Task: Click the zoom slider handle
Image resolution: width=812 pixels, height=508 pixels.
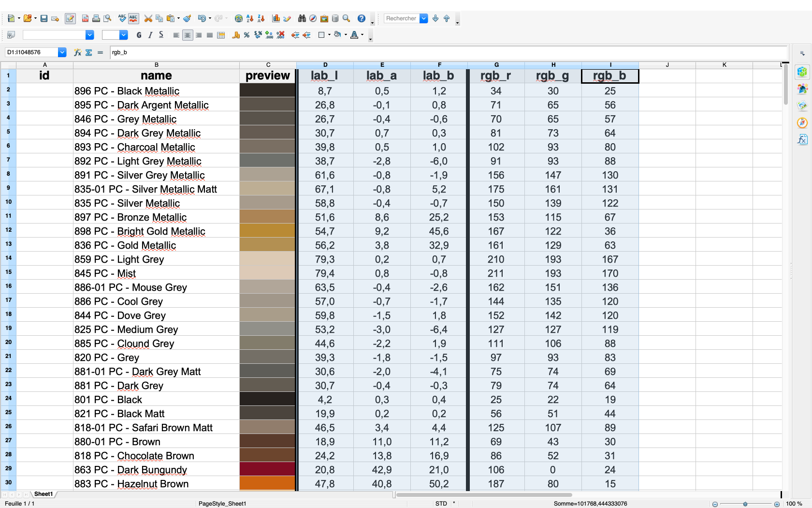Action: [x=745, y=504]
